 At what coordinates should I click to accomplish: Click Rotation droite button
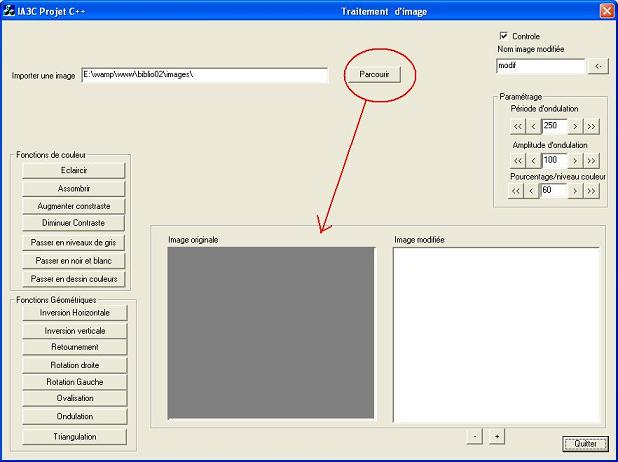point(75,365)
